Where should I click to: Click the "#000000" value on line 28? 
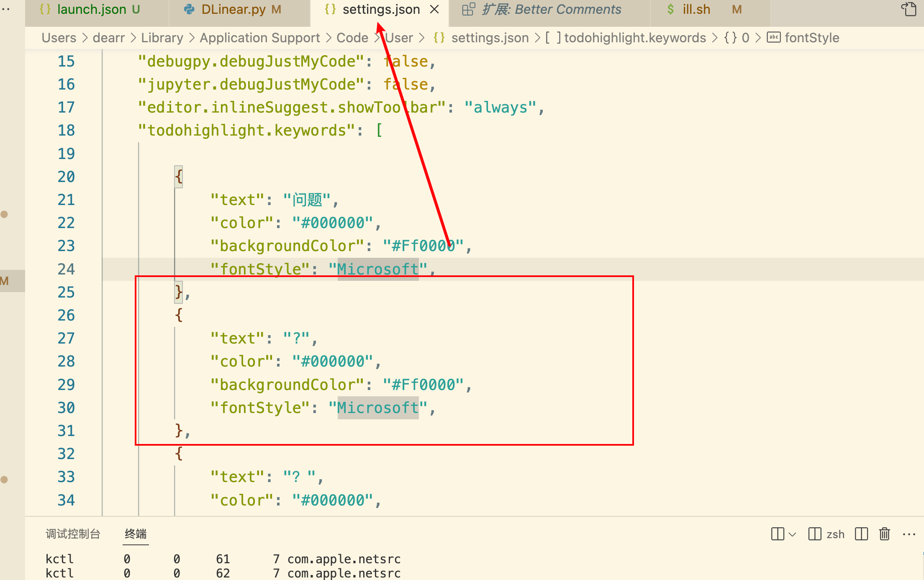tap(332, 361)
